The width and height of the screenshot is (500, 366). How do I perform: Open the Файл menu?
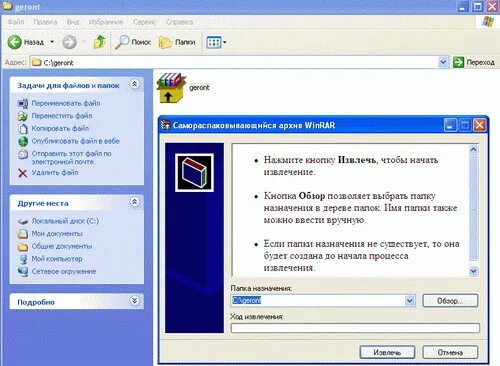16,22
